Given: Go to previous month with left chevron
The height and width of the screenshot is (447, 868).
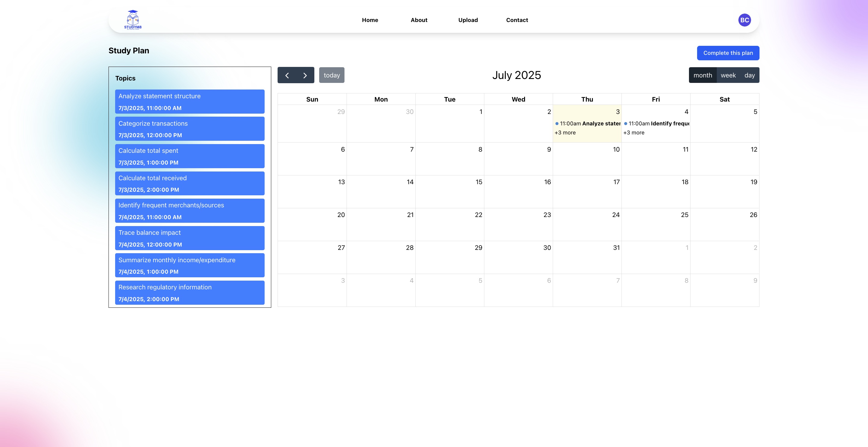Looking at the screenshot, I should click(x=287, y=75).
